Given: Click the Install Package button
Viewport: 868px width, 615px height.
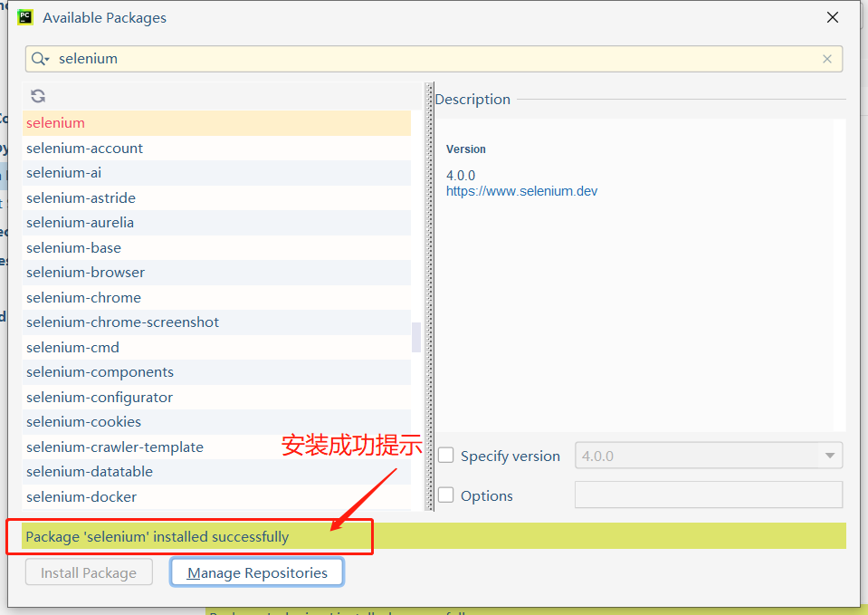Looking at the screenshot, I should coord(89,572).
